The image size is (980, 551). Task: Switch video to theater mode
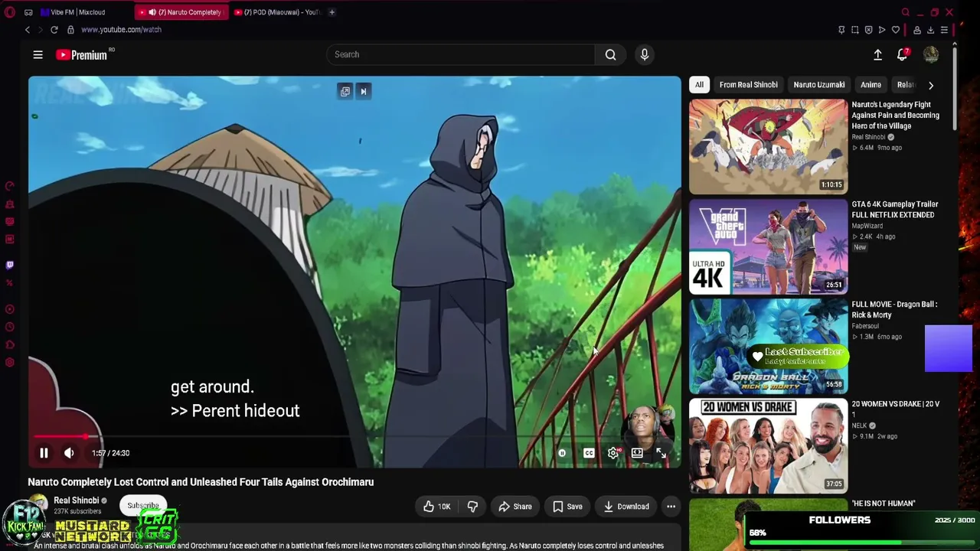637,453
